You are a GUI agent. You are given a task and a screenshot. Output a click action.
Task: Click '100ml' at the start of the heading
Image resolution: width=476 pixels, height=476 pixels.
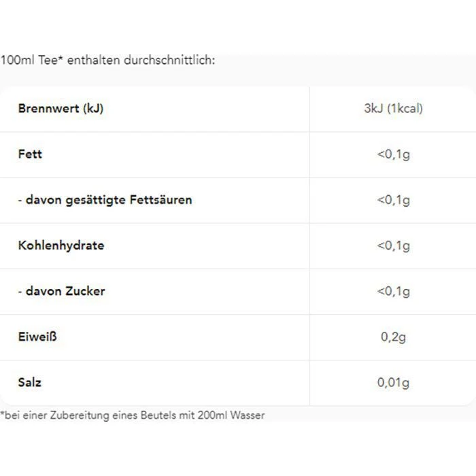coord(15,61)
